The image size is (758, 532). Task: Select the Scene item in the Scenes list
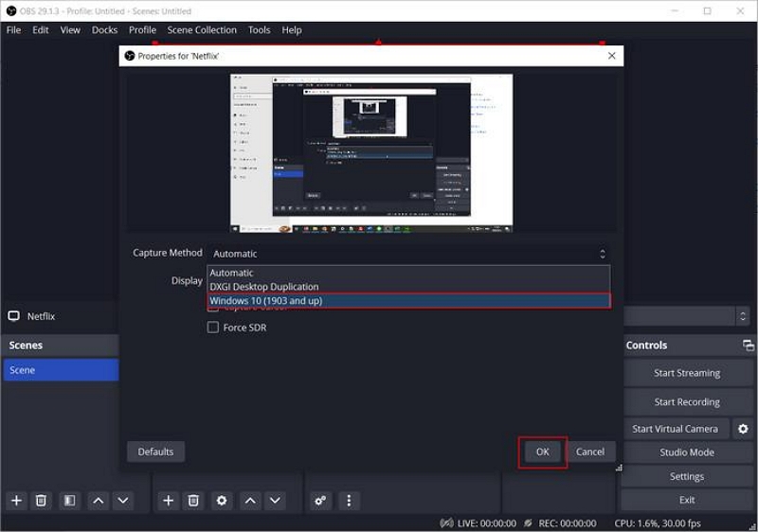(x=60, y=370)
